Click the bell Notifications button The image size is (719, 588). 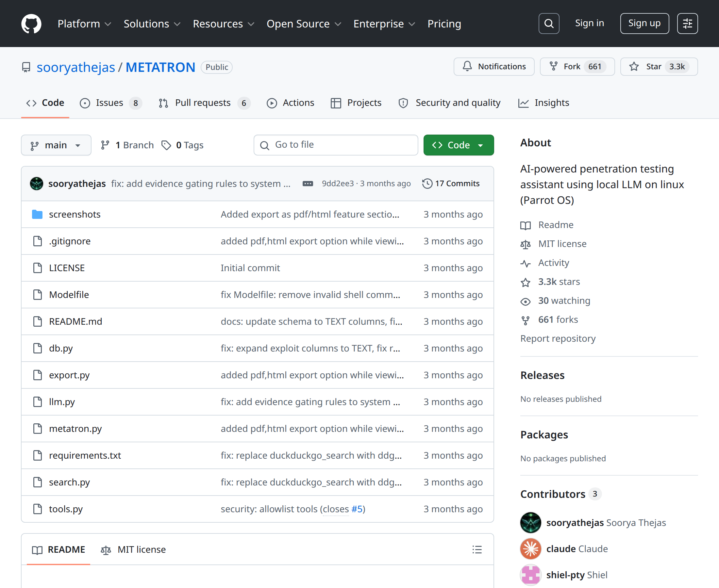[x=494, y=66]
